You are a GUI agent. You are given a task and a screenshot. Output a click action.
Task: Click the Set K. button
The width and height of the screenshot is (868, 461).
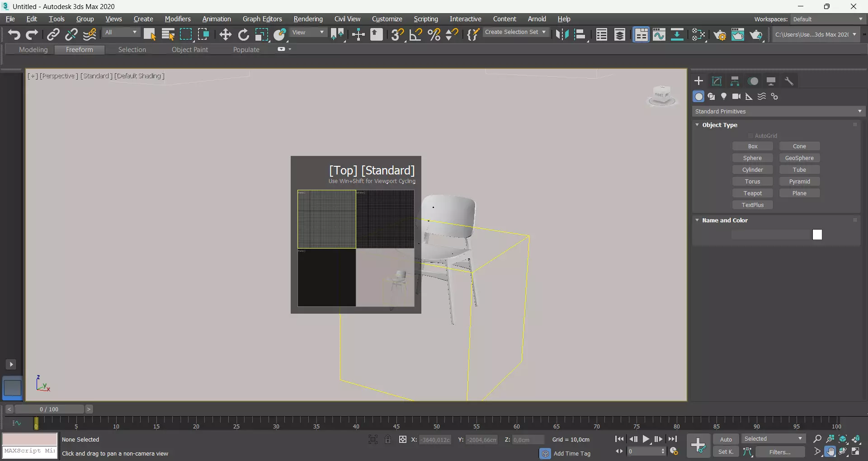click(x=726, y=452)
